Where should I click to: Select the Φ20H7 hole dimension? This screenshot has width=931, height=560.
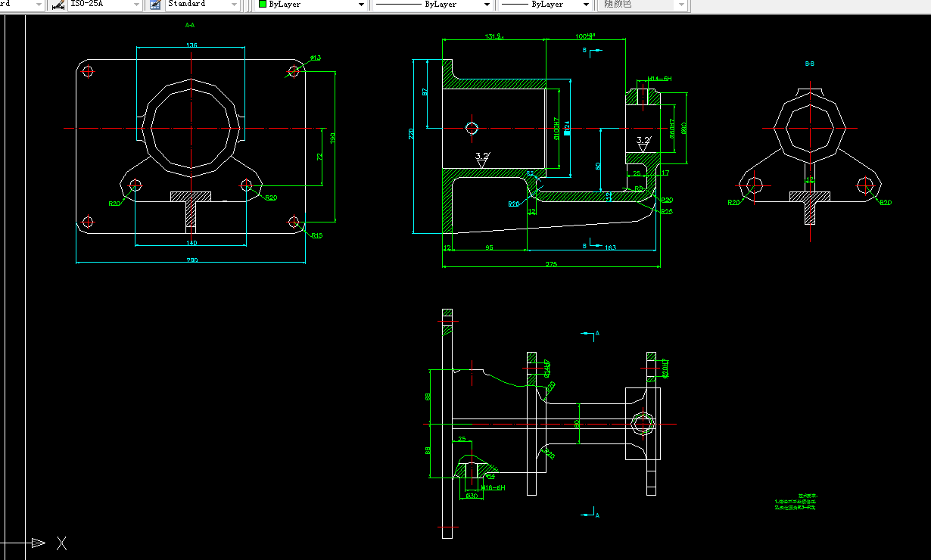point(667,368)
